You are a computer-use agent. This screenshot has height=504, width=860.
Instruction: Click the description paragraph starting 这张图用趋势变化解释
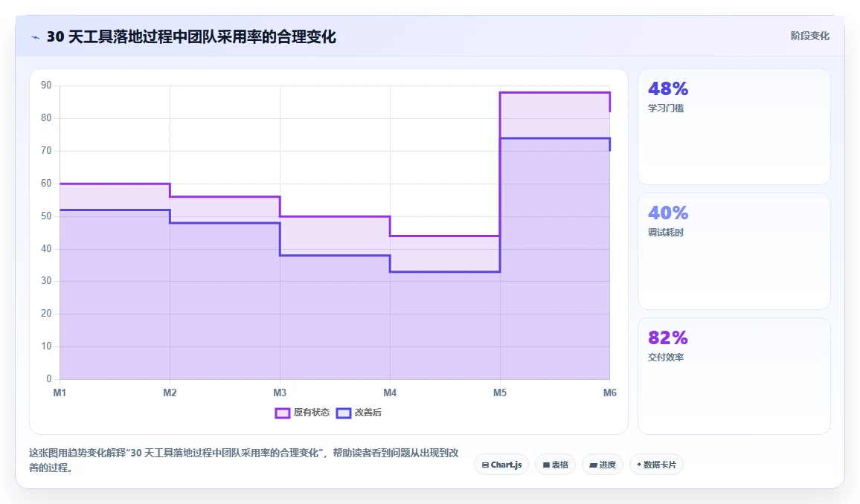click(x=243, y=460)
